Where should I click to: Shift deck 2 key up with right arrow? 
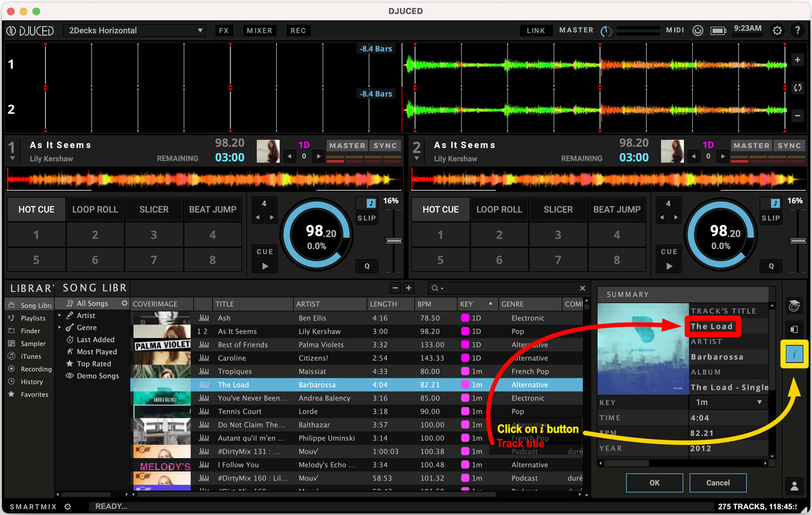coord(722,156)
